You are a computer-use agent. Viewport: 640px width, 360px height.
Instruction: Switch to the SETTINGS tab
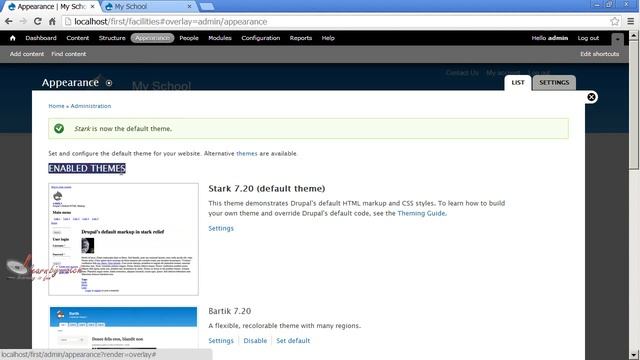pos(554,82)
